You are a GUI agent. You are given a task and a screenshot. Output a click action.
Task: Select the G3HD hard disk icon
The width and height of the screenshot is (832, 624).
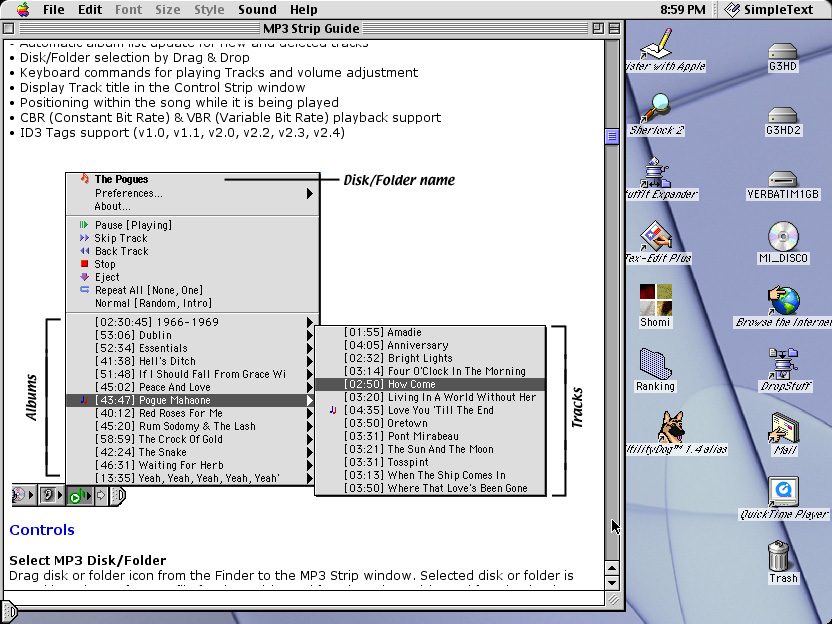(783, 51)
